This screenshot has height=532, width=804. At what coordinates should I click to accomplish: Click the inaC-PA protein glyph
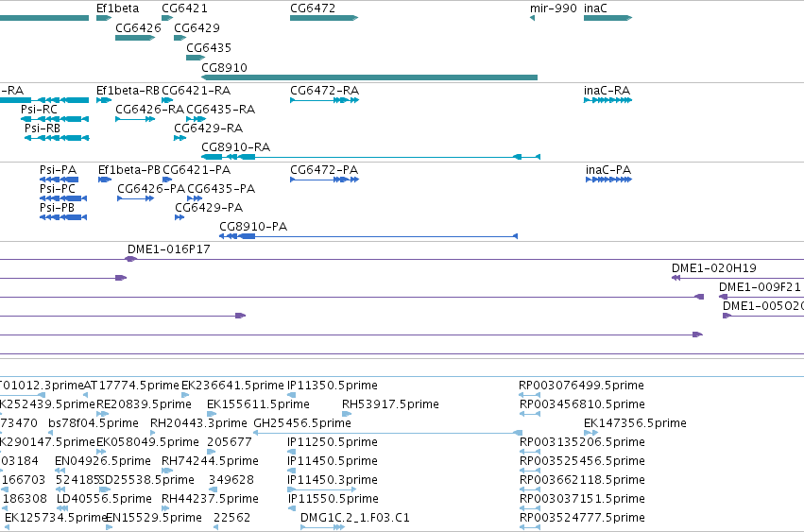pos(608,180)
